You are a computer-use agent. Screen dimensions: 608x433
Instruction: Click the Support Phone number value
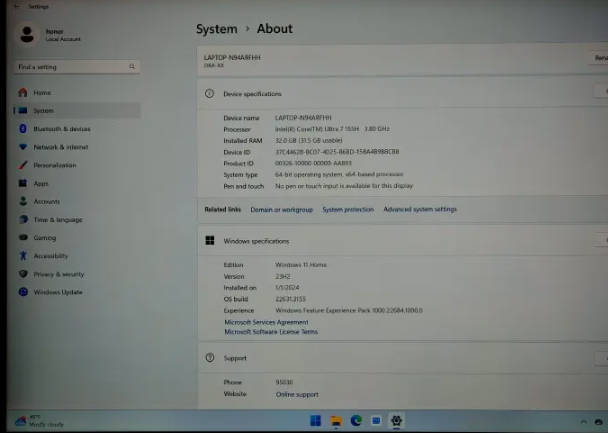284,382
